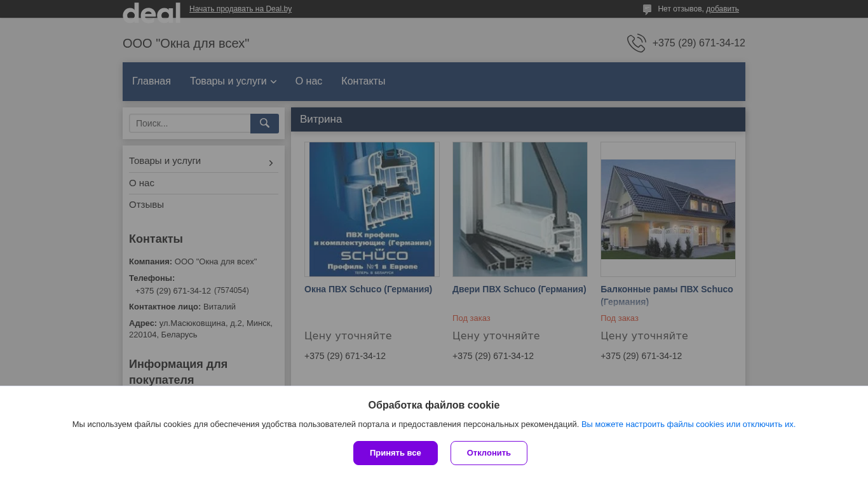Accept all cookies with Принять все

(395, 453)
